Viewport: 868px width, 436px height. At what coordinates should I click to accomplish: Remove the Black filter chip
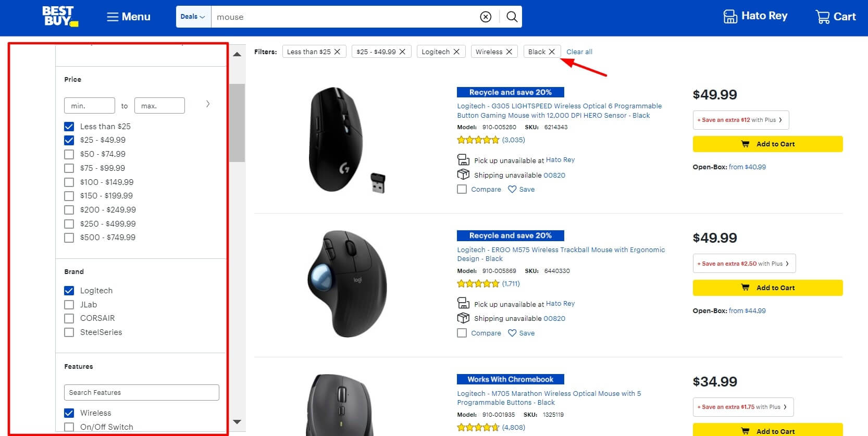coord(552,52)
